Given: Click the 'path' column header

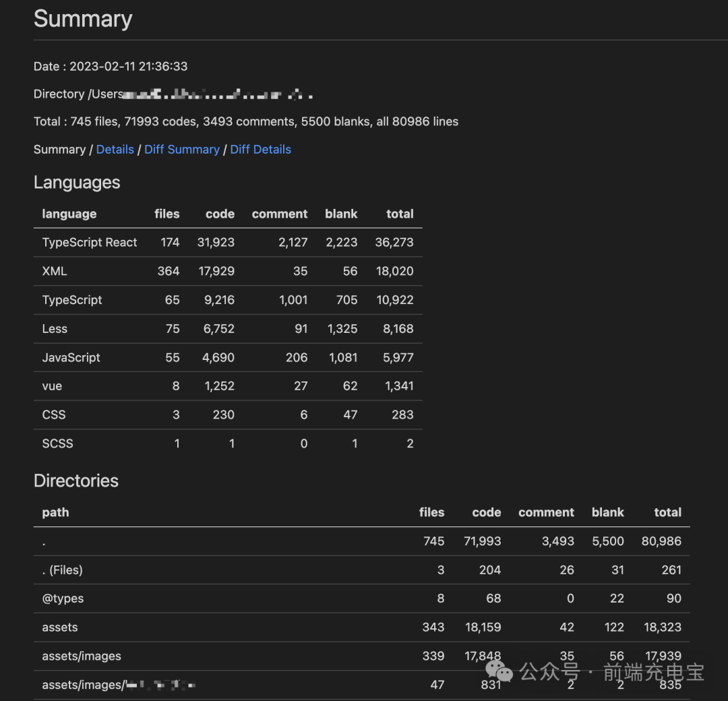Looking at the screenshot, I should tap(55, 512).
